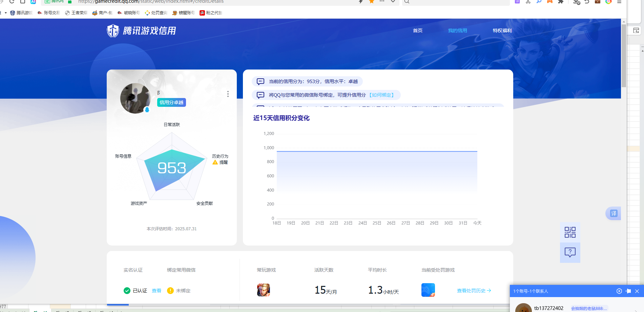644x312 pixels.
Task: Click the browser address bar URL
Action: click(151, 2)
